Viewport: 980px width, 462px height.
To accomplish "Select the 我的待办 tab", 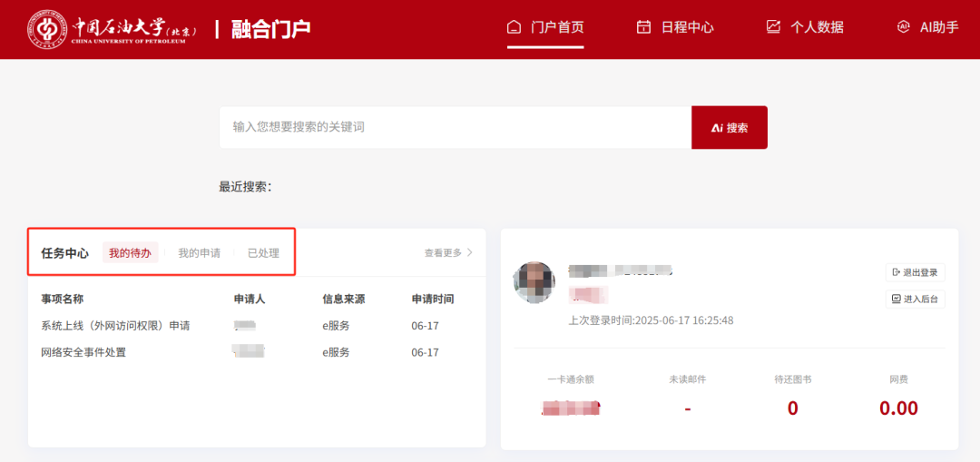I will 130,253.
